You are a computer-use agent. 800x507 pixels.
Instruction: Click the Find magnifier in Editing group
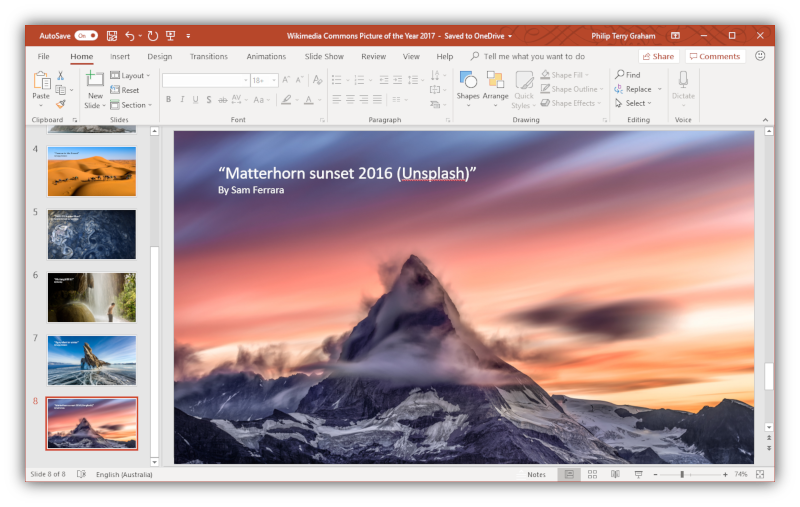(627, 75)
